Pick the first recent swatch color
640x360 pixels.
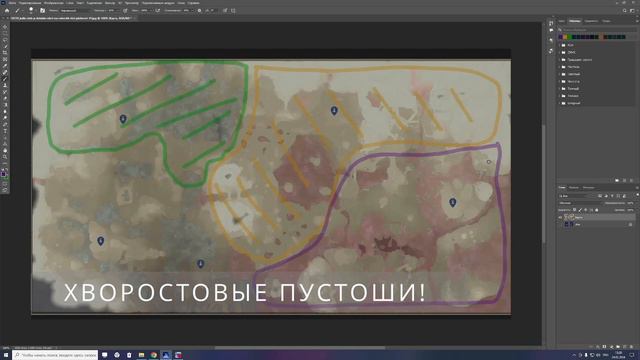coord(560,37)
